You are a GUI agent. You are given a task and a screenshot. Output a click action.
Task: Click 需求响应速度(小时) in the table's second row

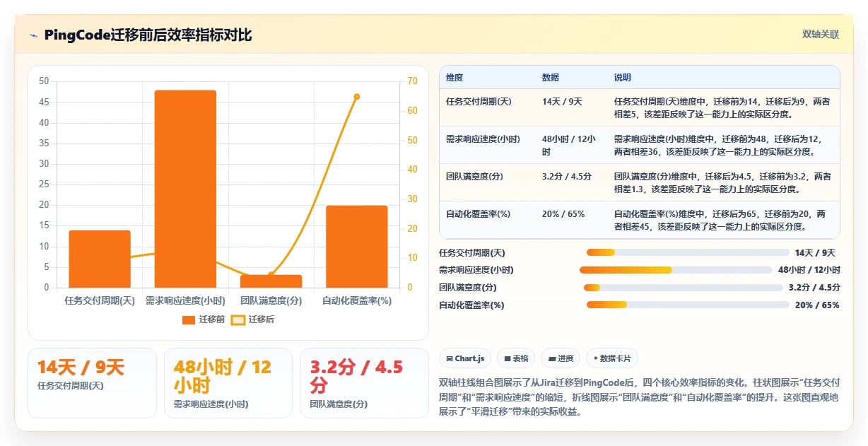(483, 139)
